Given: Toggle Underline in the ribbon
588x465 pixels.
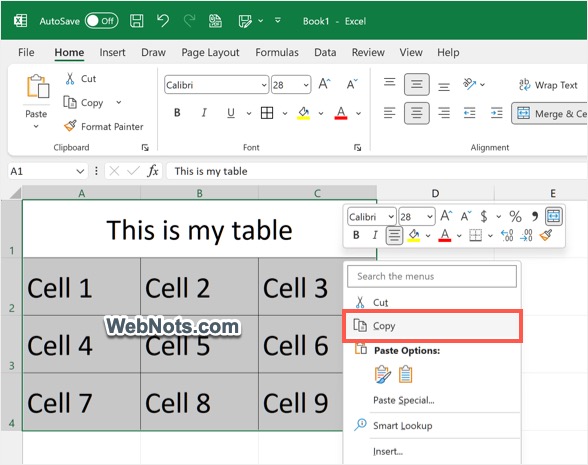Looking at the screenshot, I should [x=231, y=112].
